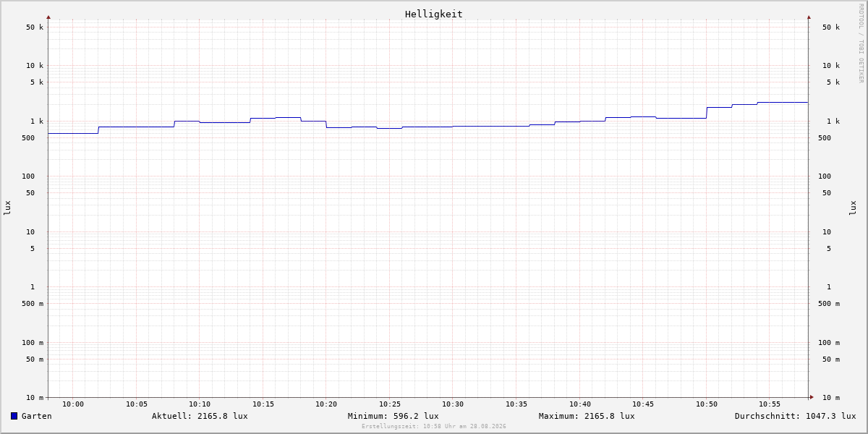Click the 10:55 time axis label

770,404
